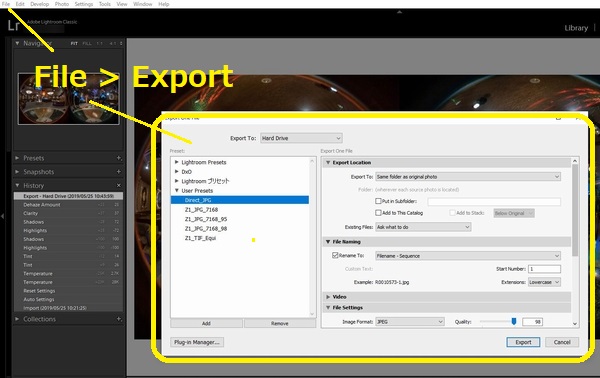This screenshot has height=378, width=600.
Task: Open the File menu
Action: coord(6,4)
